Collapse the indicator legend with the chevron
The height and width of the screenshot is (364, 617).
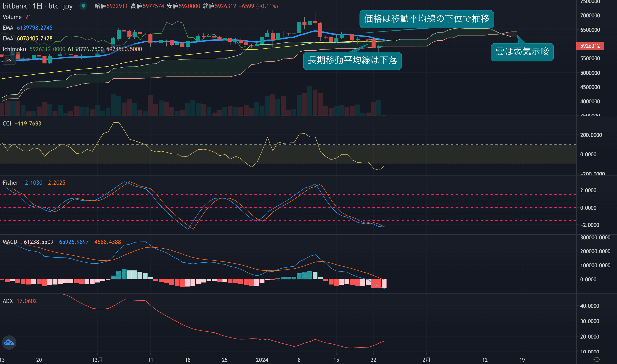pyautogui.click(x=9, y=60)
